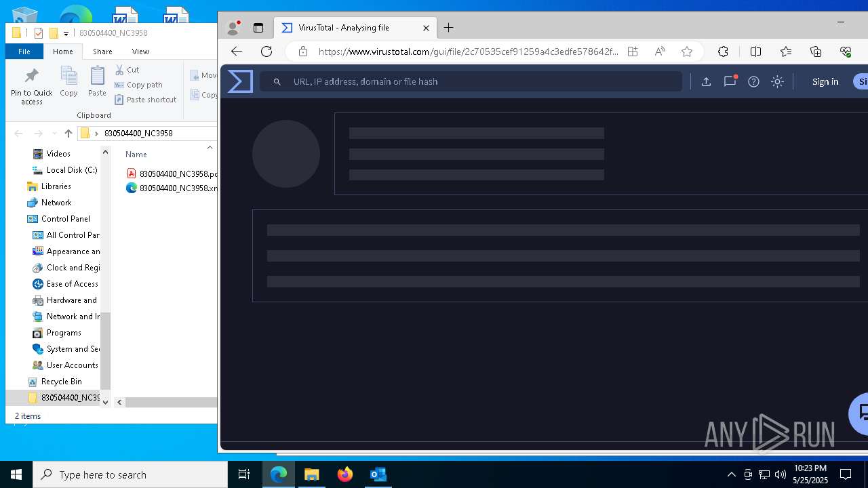Click the search magnifier icon in VirusTotal
Screen dimensions: 868x488
pos(277,81)
